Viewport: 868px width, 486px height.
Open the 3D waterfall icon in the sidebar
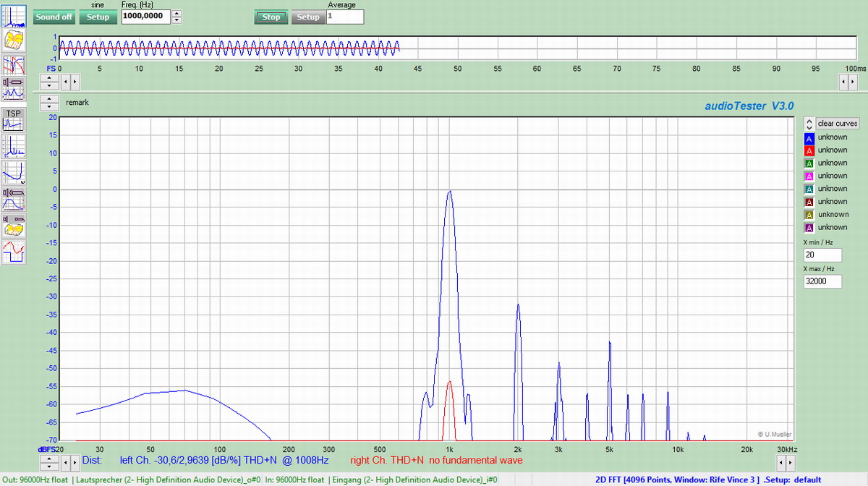pyautogui.click(x=13, y=40)
